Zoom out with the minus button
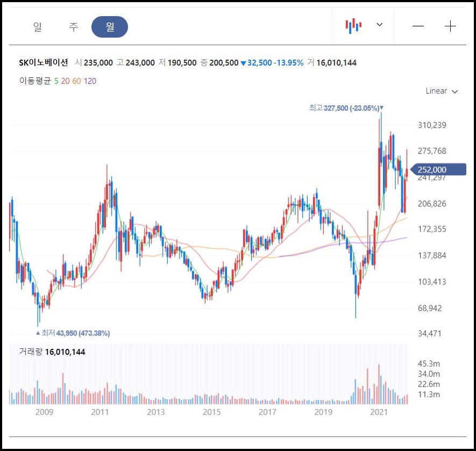The image size is (476, 451). [418, 26]
